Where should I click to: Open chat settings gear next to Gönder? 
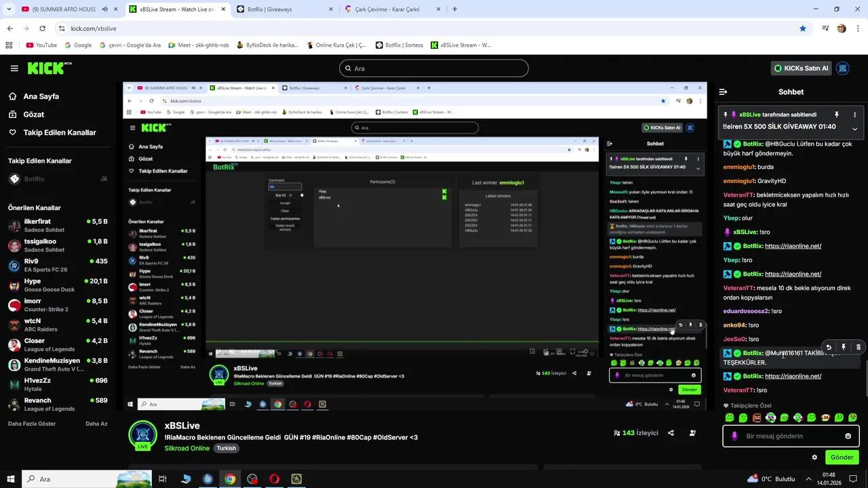(814, 457)
